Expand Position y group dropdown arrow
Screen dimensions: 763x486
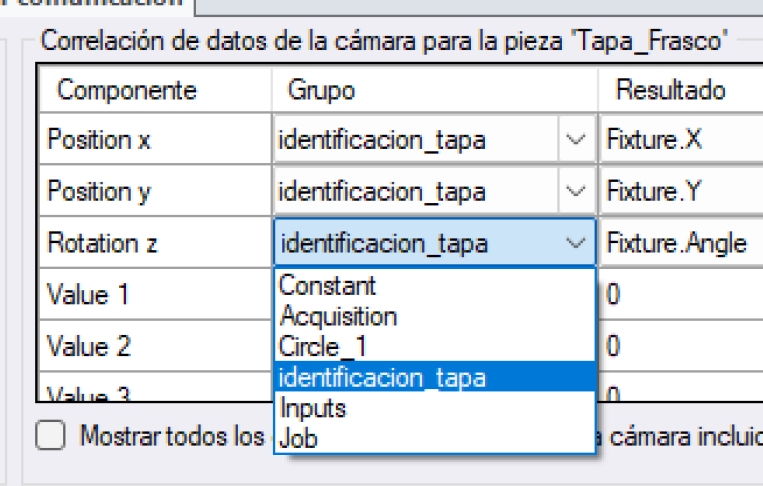(575, 191)
